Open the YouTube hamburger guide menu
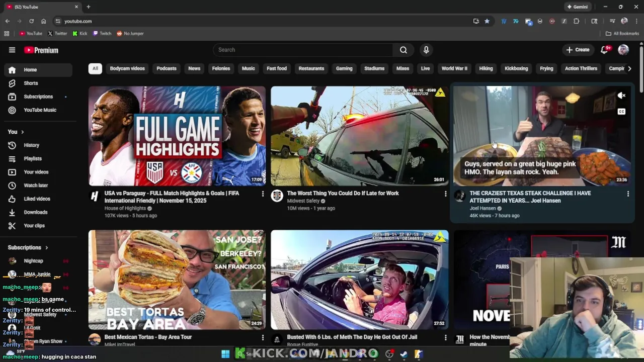Screen dimensions: 644x362 pyautogui.click(x=12, y=50)
